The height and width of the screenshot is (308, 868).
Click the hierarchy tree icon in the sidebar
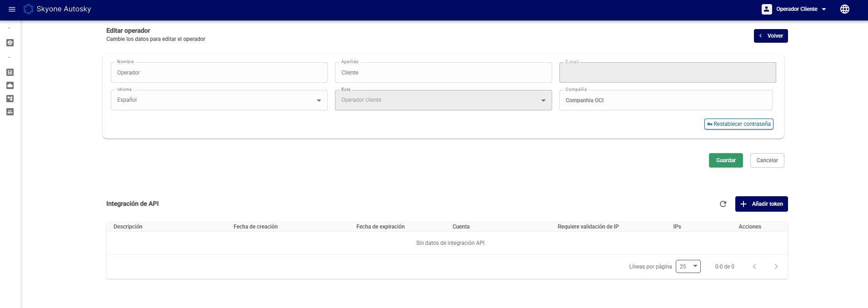[x=10, y=99]
